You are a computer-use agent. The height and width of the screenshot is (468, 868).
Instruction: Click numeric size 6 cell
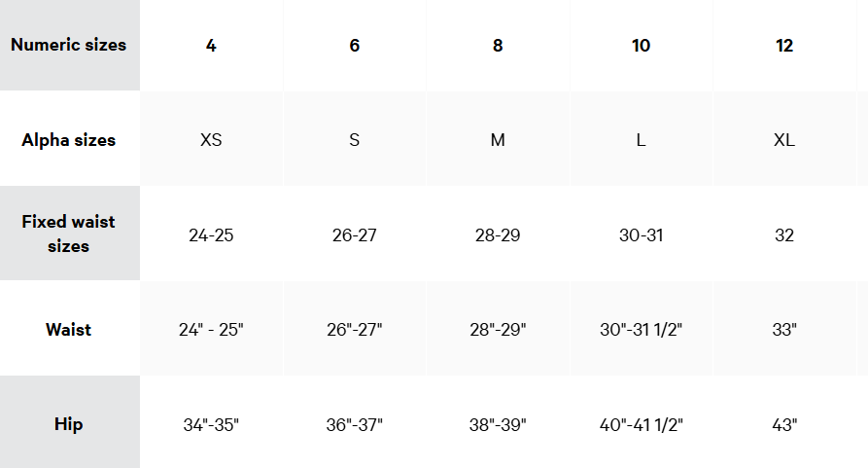(354, 45)
